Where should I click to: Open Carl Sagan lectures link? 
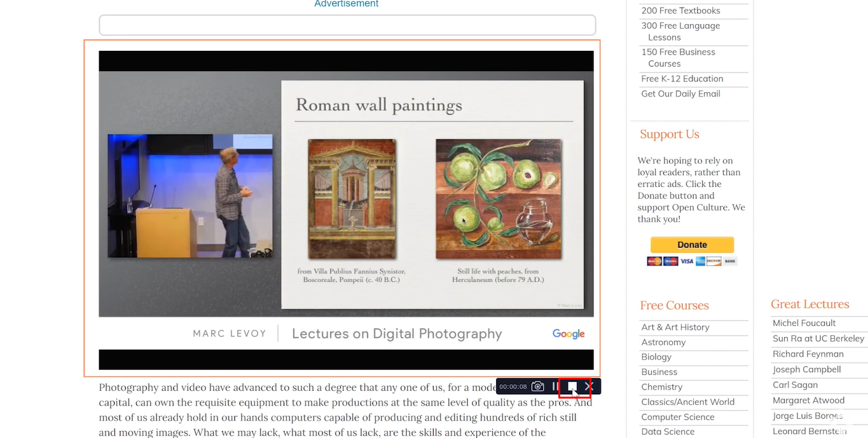(795, 385)
